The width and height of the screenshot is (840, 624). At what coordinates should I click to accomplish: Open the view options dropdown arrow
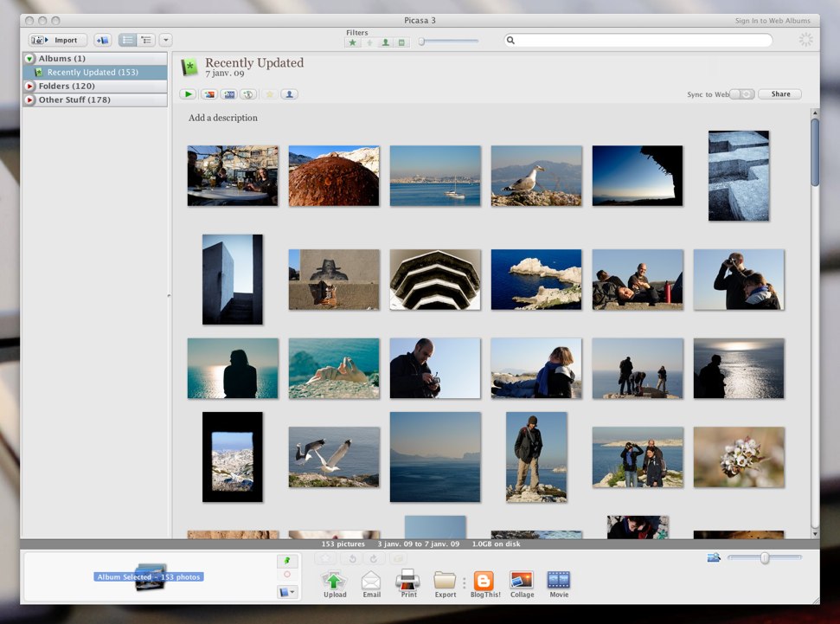[165, 40]
